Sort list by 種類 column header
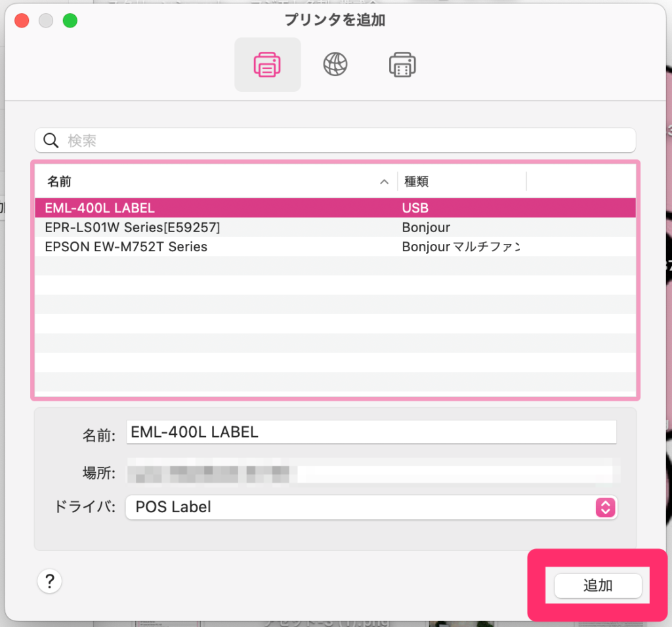The height and width of the screenshot is (627, 672). pos(417,182)
